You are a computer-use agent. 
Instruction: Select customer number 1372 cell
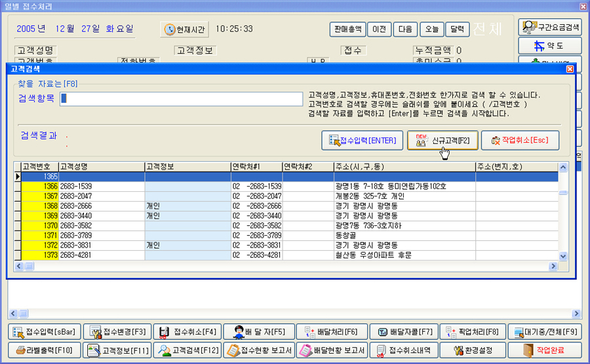[x=40, y=246]
